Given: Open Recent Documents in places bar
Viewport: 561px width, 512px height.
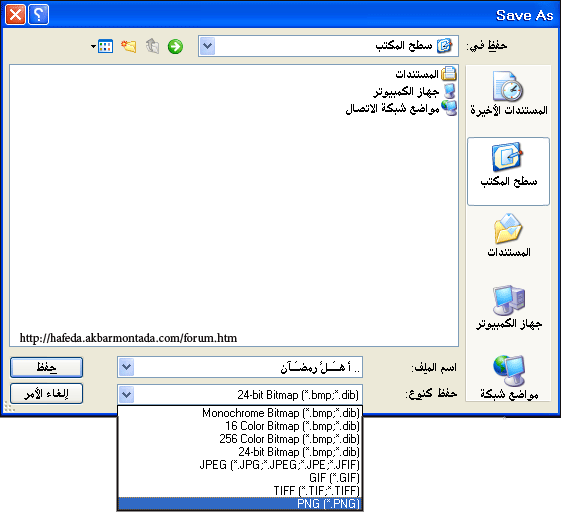Looking at the screenshot, I should click(508, 94).
